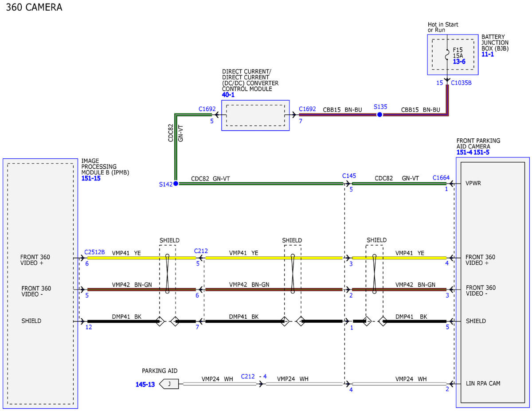532x411 pixels.
Task: Follow the 145-13 Parking Aid reference
Action: pyautogui.click(x=145, y=384)
